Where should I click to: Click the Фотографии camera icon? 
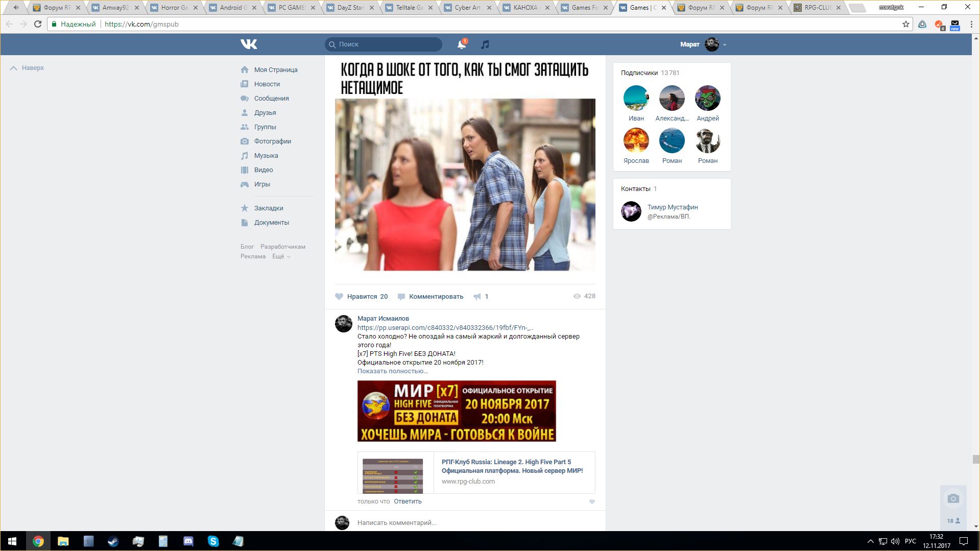click(x=245, y=141)
